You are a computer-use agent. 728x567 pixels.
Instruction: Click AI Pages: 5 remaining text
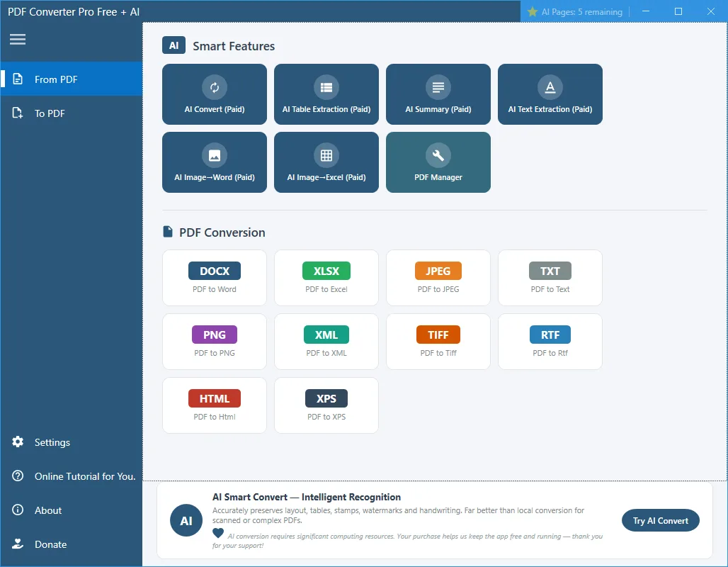point(581,12)
